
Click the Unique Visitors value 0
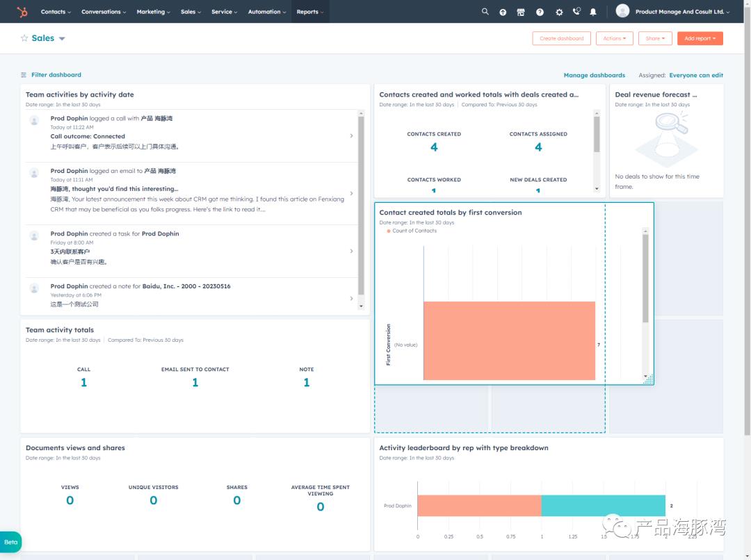[153, 500]
